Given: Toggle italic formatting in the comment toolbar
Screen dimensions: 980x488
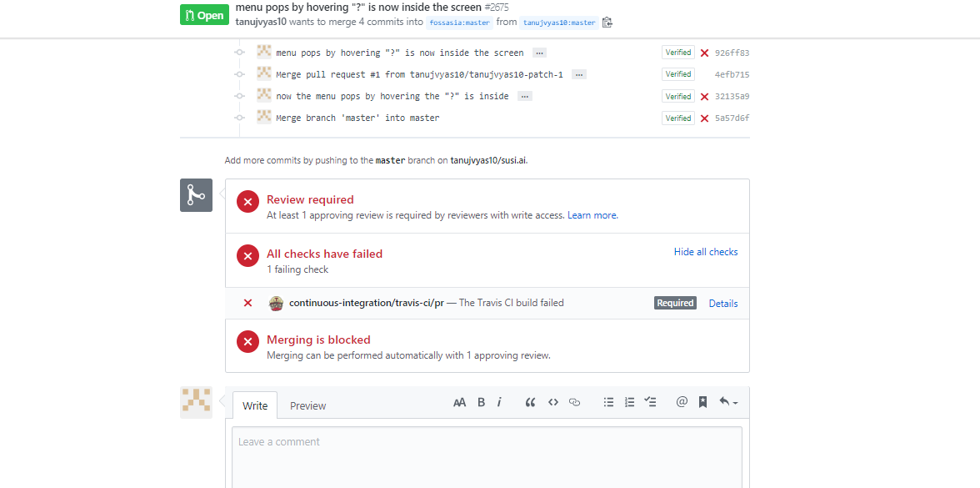Looking at the screenshot, I should (x=498, y=401).
